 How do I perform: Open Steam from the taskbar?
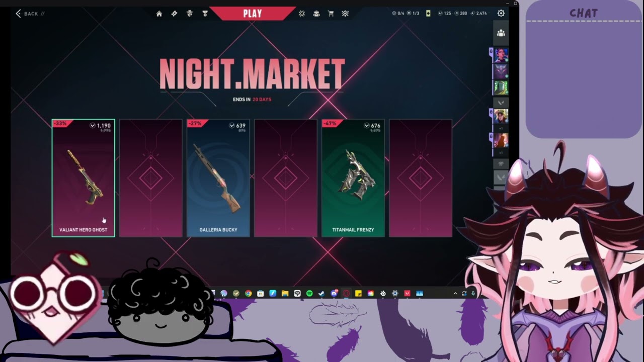pos(321,293)
